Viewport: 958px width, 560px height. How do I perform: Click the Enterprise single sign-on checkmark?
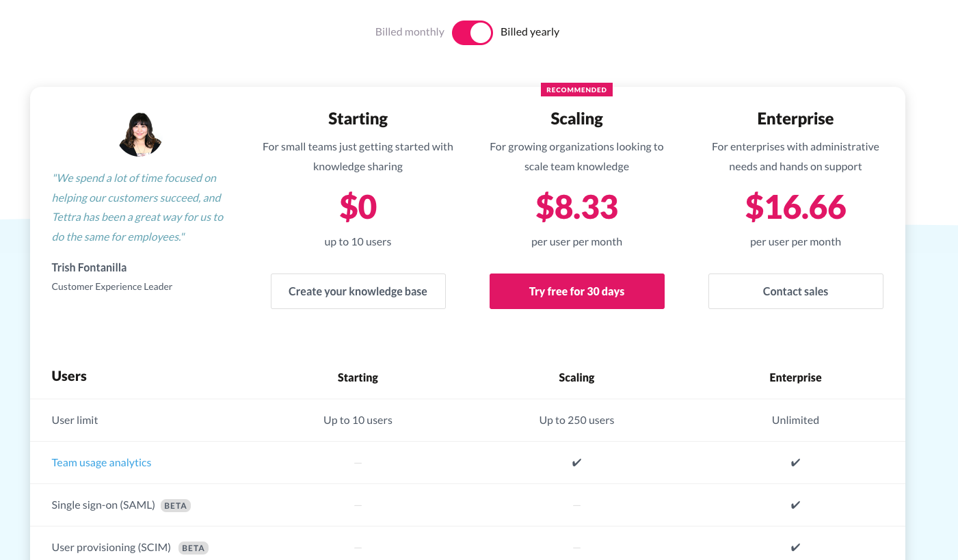795,505
